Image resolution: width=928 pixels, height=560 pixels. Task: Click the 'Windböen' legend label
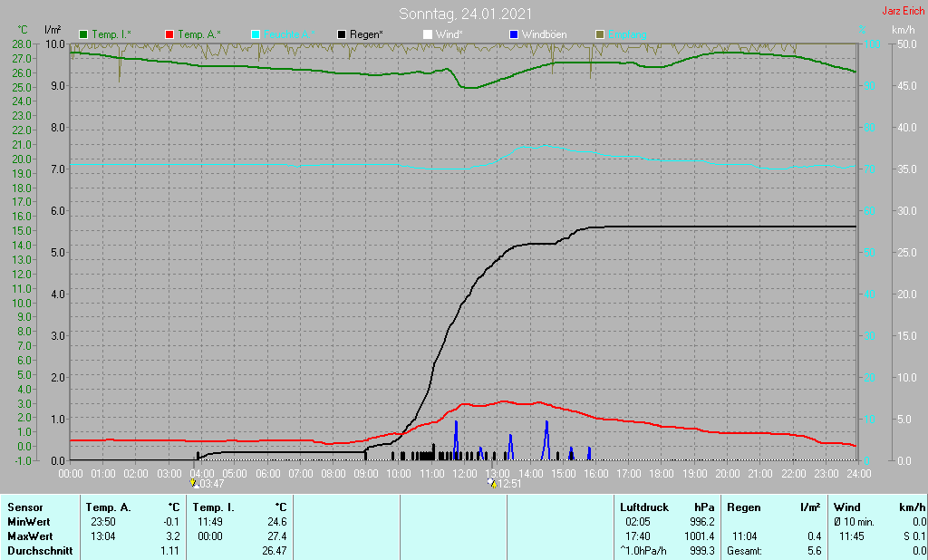click(x=545, y=35)
